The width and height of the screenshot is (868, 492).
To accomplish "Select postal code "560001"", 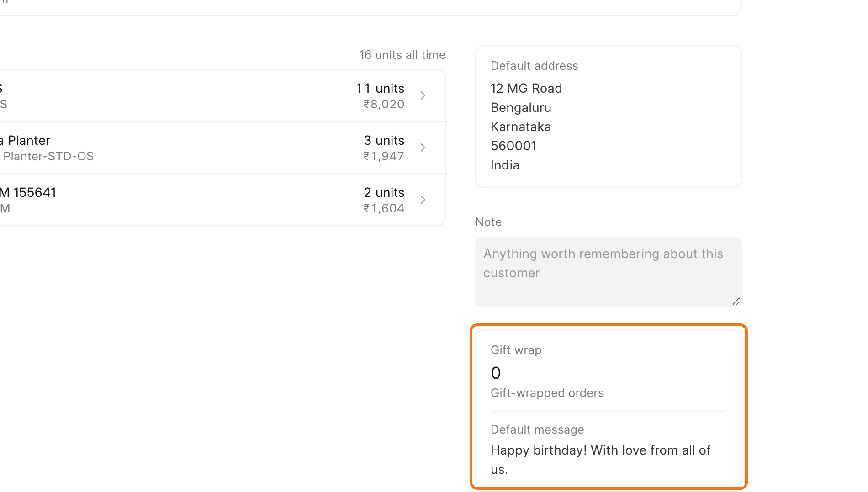I will click(513, 146).
